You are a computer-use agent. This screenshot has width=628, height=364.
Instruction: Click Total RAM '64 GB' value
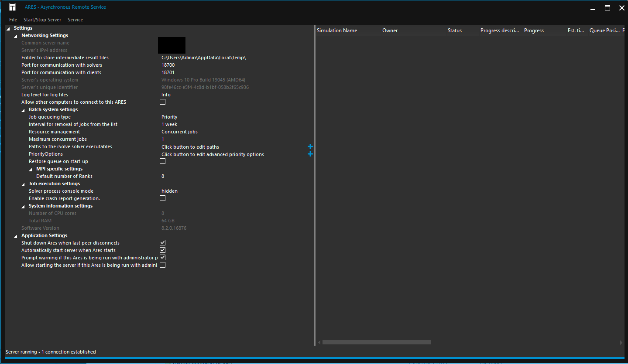click(168, 221)
